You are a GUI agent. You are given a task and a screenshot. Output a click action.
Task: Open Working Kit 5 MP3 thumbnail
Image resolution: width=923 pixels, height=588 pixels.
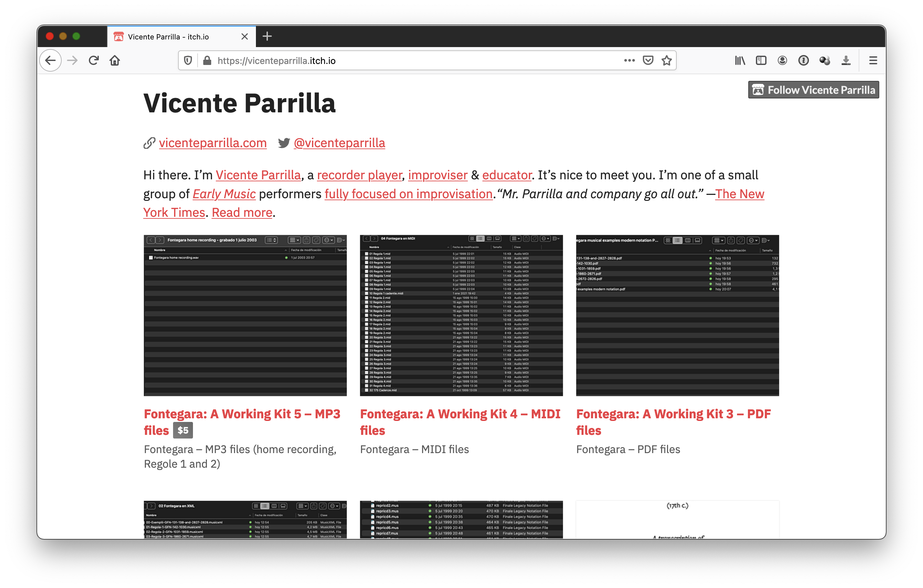tap(245, 315)
